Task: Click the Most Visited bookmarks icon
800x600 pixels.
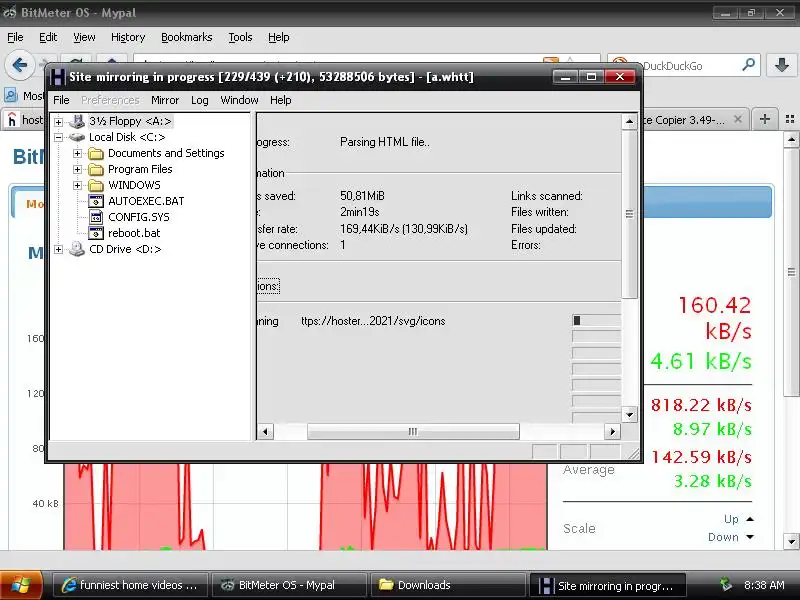Action: tap(11, 95)
